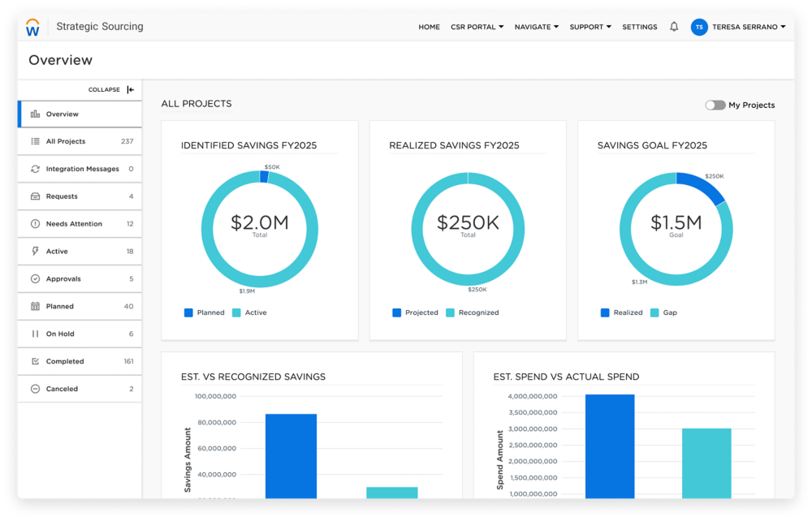Open the notifications bell

point(674,27)
